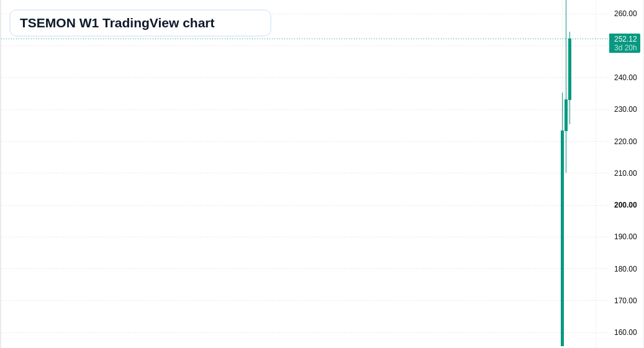This screenshot has height=348, width=644.
Task: Select the middle candle body near 225
Action: click(566, 116)
